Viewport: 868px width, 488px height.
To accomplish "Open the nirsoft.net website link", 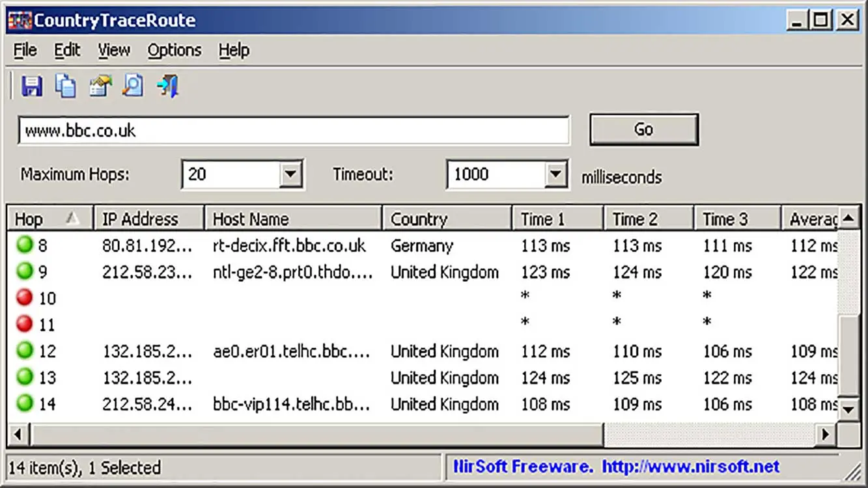I will (x=690, y=467).
